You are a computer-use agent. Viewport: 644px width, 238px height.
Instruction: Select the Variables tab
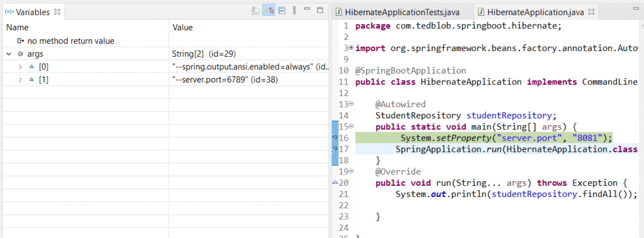coord(33,12)
